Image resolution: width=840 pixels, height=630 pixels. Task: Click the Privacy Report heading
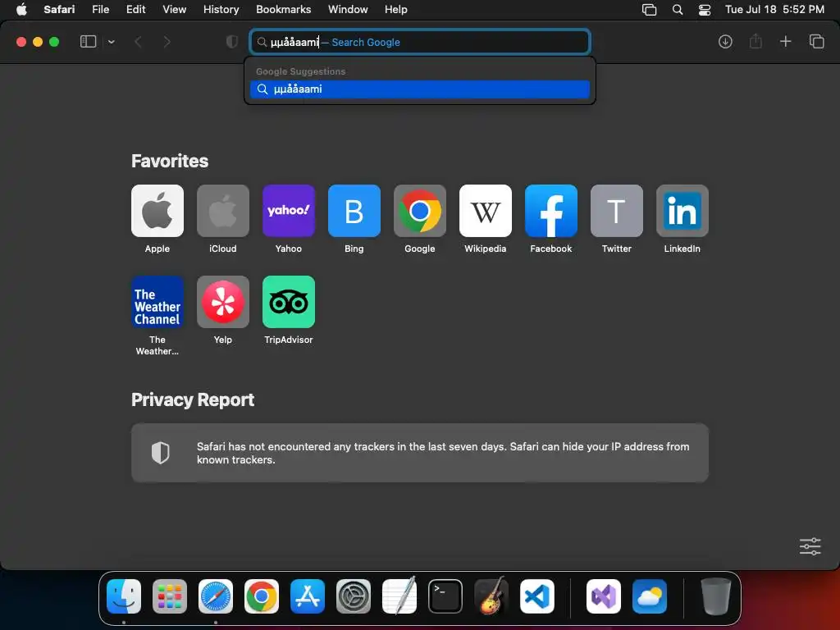[193, 399]
